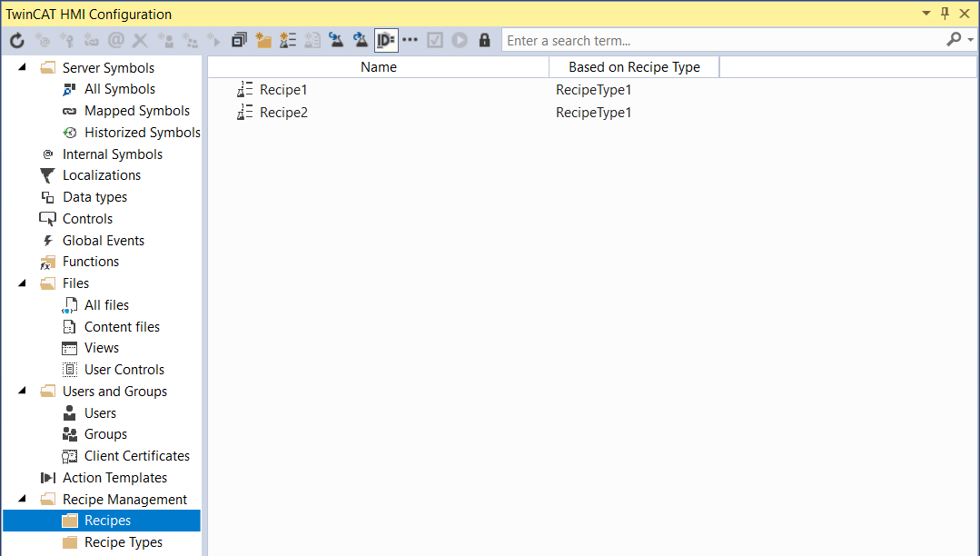Select the Recipe Management folder label
This screenshot has width=980, height=556.
tap(124, 500)
